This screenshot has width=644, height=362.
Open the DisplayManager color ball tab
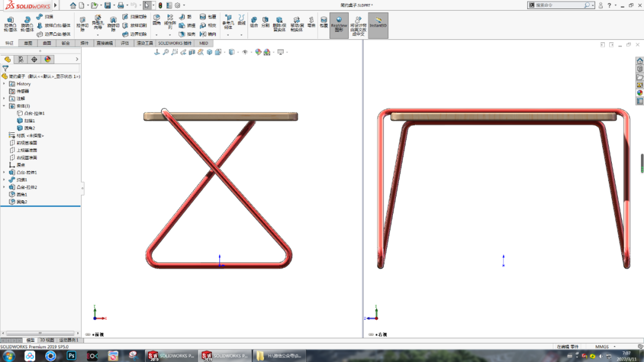coord(48,59)
